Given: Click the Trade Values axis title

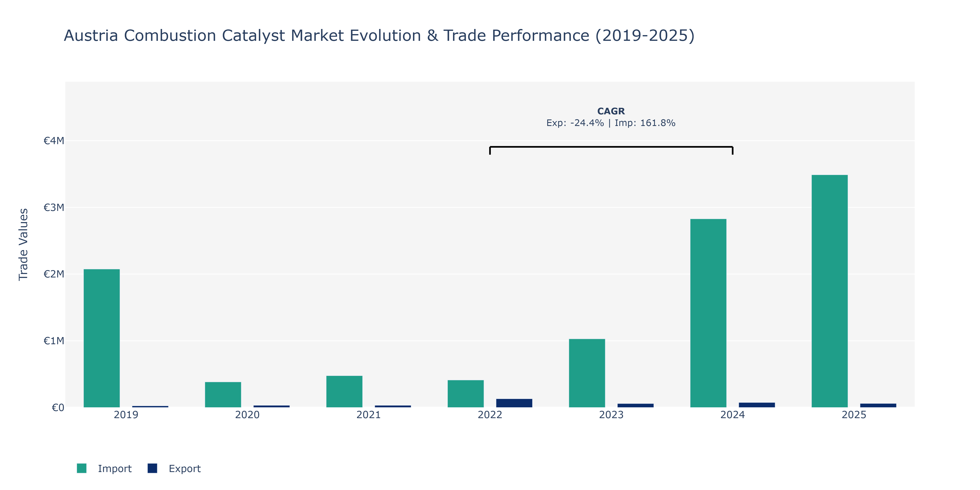Looking at the screenshot, I should coord(23,245).
